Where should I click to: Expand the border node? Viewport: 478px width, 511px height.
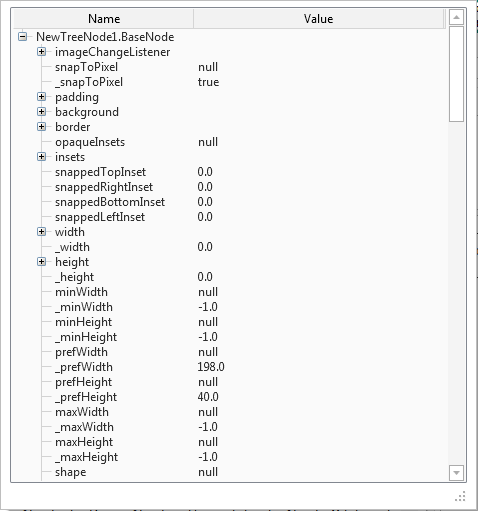pos(42,127)
